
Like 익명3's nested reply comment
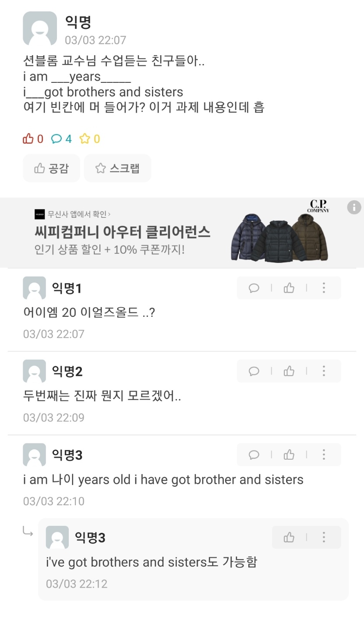tap(289, 537)
